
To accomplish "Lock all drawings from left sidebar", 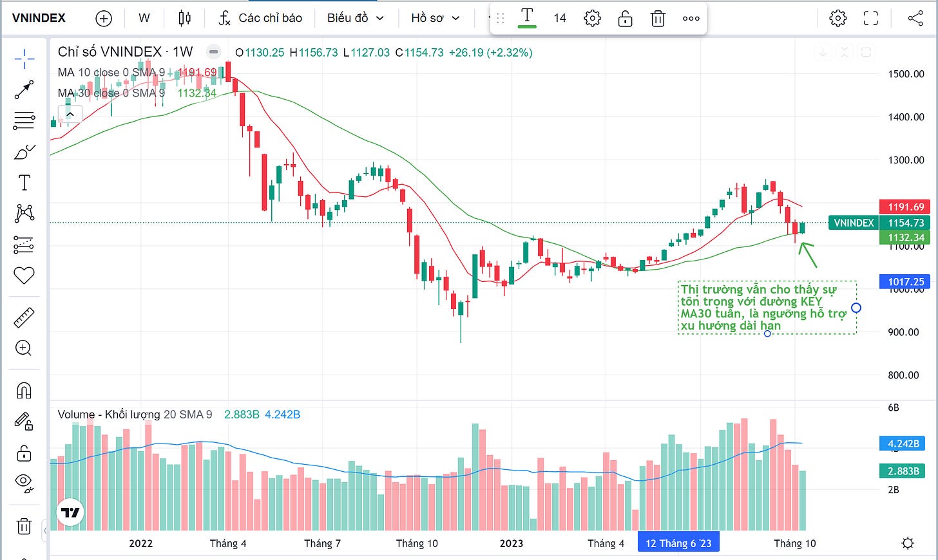I will click(24, 453).
